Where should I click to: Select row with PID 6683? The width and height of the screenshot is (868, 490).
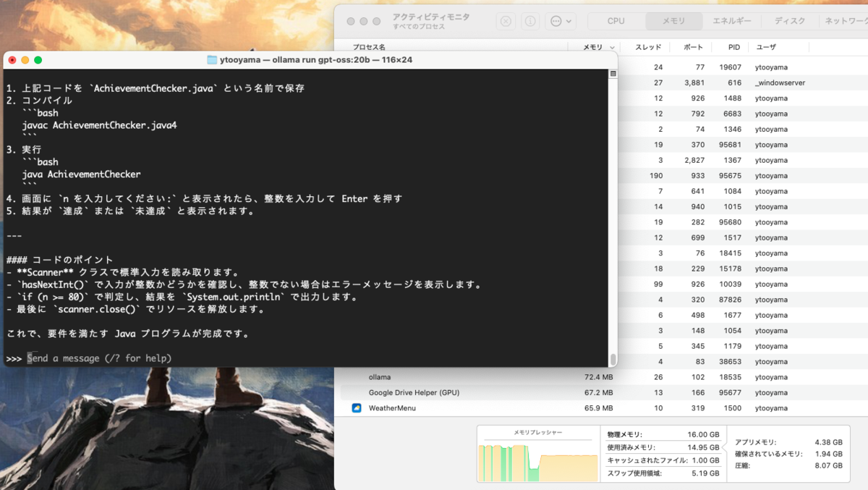coord(741,114)
